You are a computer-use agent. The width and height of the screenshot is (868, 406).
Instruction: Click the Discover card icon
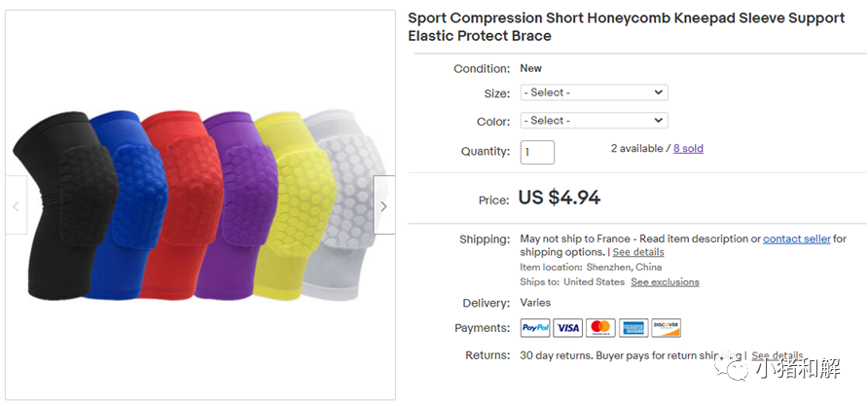click(x=666, y=328)
